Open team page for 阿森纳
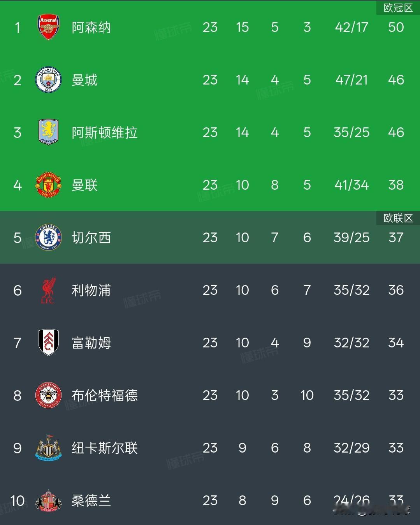 tap(91, 28)
